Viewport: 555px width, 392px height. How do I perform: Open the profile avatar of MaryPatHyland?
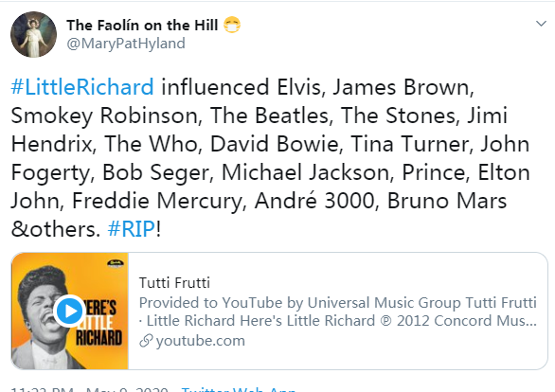click(x=34, y=34)
